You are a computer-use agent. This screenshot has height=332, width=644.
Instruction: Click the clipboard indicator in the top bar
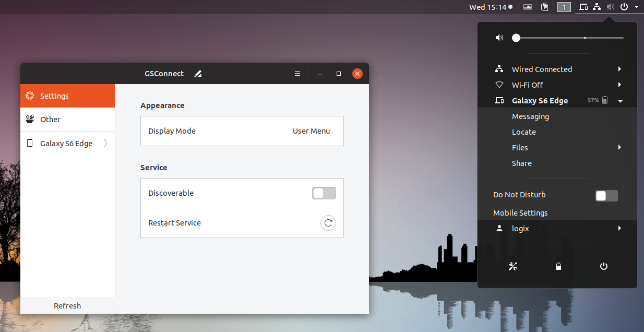545,7
